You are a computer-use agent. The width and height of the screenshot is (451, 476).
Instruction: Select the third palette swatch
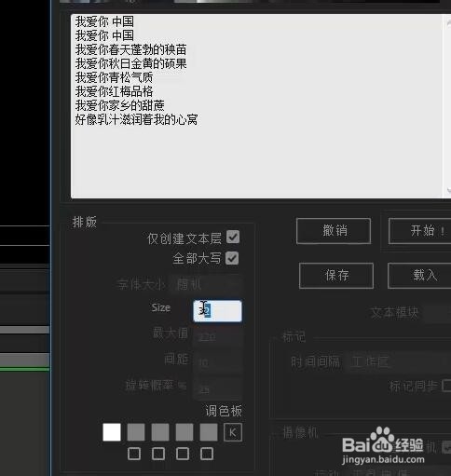[160, 432]
